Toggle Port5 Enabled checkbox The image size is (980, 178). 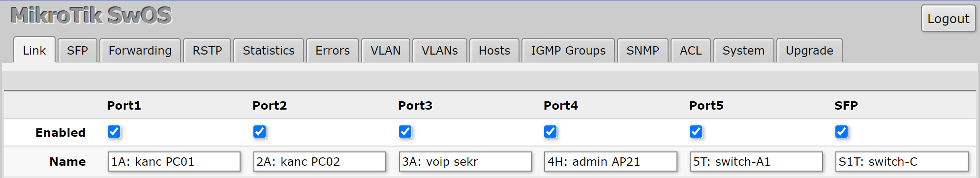696,132
